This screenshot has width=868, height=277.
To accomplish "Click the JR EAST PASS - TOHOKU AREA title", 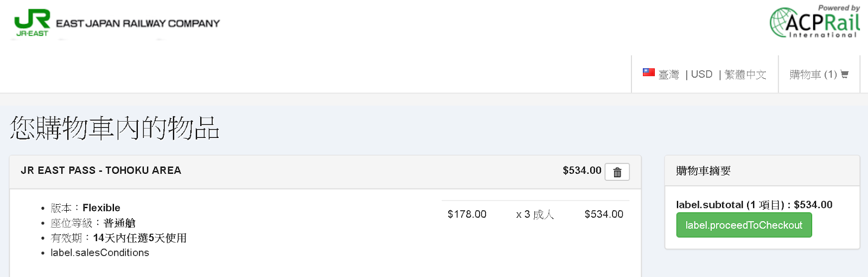I will coord(101,171).
